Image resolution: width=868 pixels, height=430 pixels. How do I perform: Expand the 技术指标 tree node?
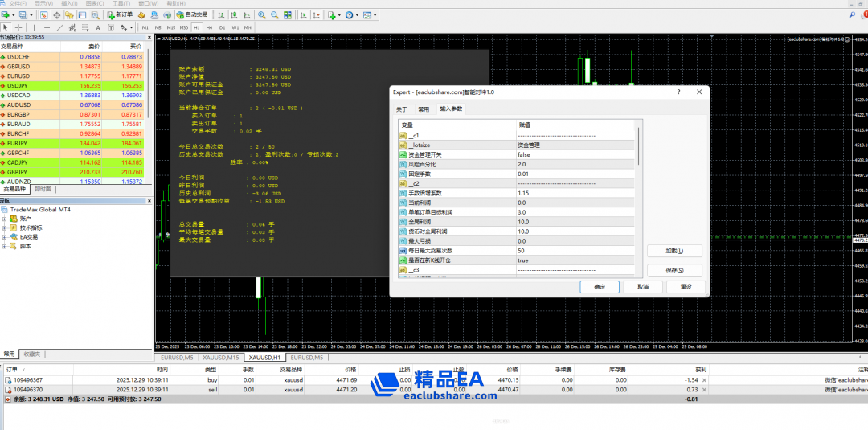click(5, 227)
